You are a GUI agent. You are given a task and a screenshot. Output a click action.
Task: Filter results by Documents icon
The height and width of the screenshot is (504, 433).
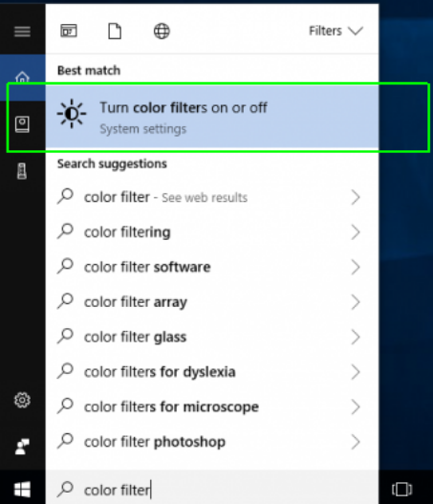pyautogui.click(x=115, y=32)
